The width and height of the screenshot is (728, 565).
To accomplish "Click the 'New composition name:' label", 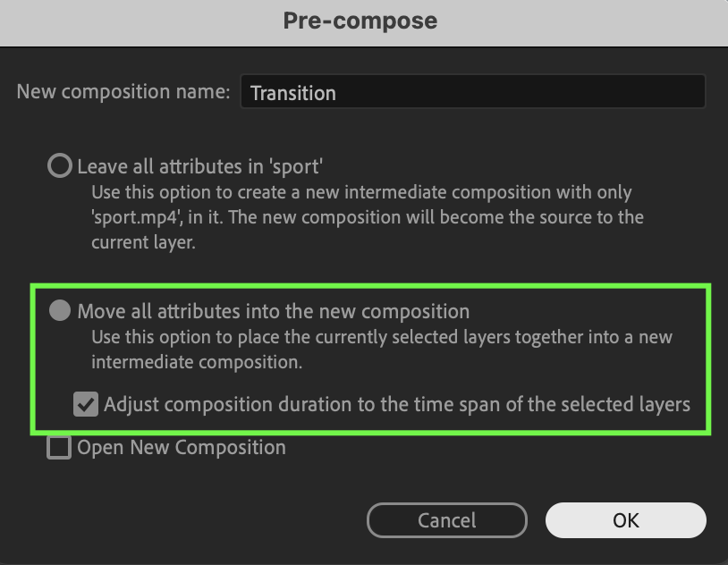I will point(123,91).
